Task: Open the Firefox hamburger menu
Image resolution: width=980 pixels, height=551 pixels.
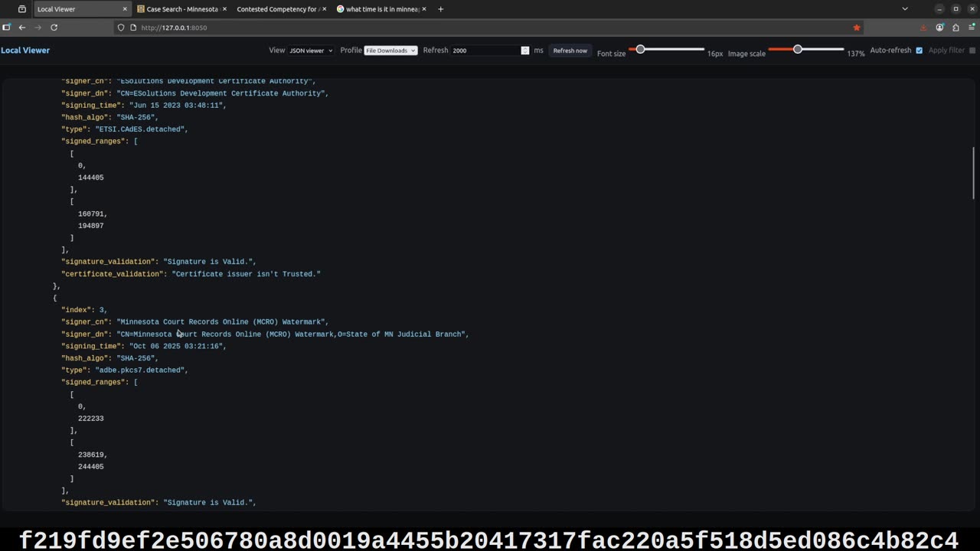Action: 972,28
